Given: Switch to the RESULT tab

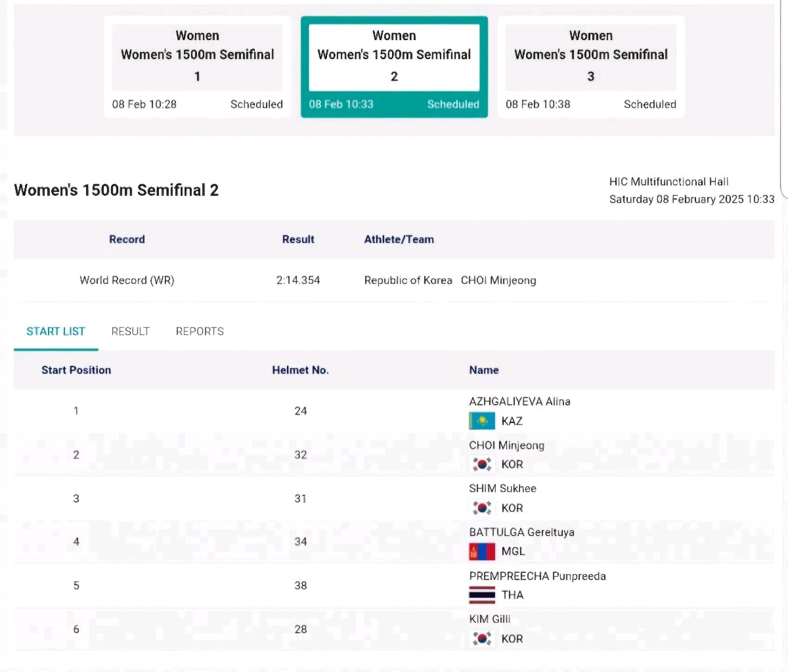Looking at the screenshot, I should coord(130,332).
